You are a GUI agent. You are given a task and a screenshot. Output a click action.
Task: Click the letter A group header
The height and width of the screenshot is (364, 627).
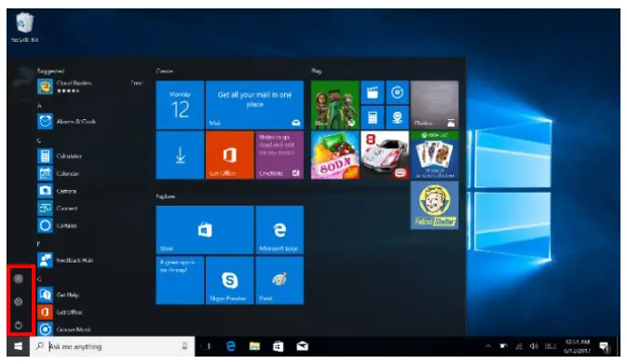pyautogui.click(x=39, y=106)
